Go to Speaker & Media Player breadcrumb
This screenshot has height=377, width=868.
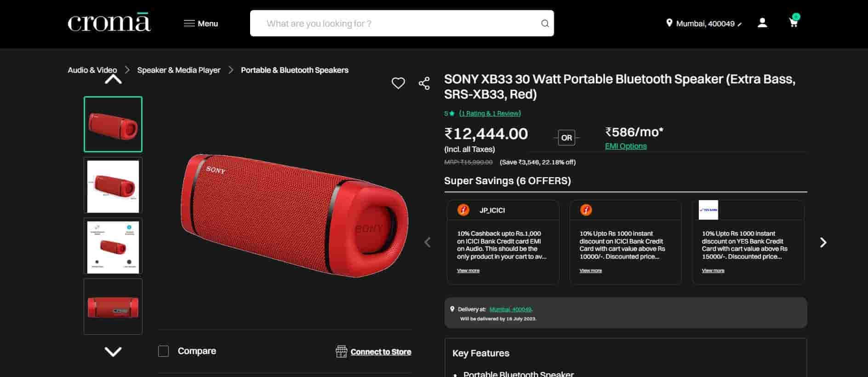tap(179, 70)
